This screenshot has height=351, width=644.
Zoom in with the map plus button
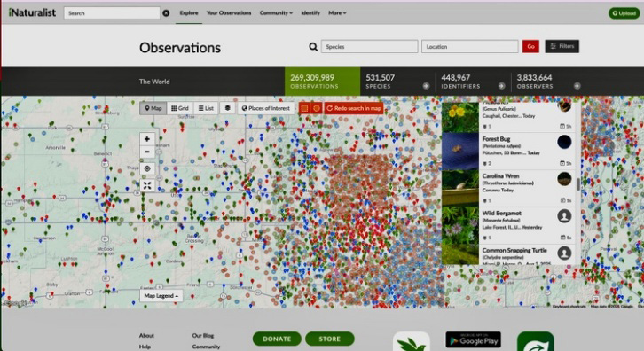pos(147,139)
